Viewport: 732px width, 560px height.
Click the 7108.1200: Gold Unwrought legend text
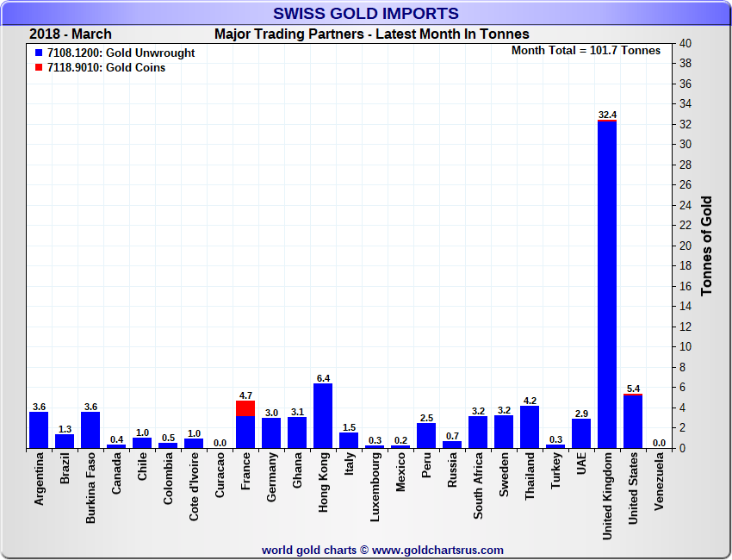point(121,53)
